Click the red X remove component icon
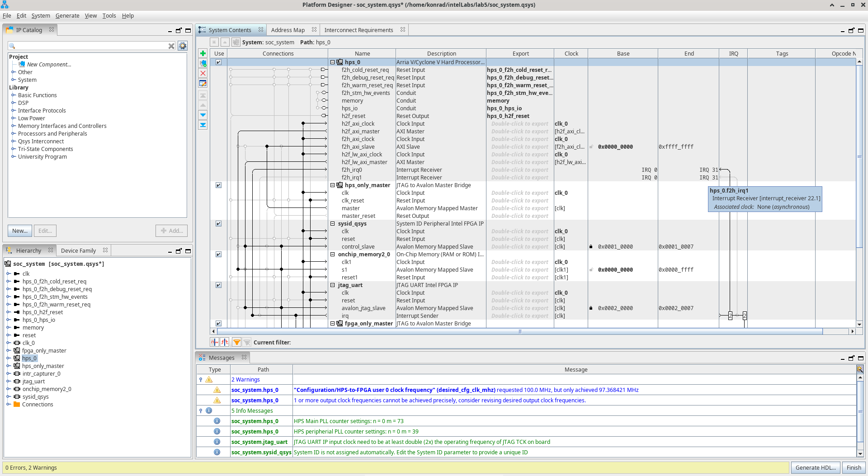Viewport: 868px width, 476px height. pos(203,73)
